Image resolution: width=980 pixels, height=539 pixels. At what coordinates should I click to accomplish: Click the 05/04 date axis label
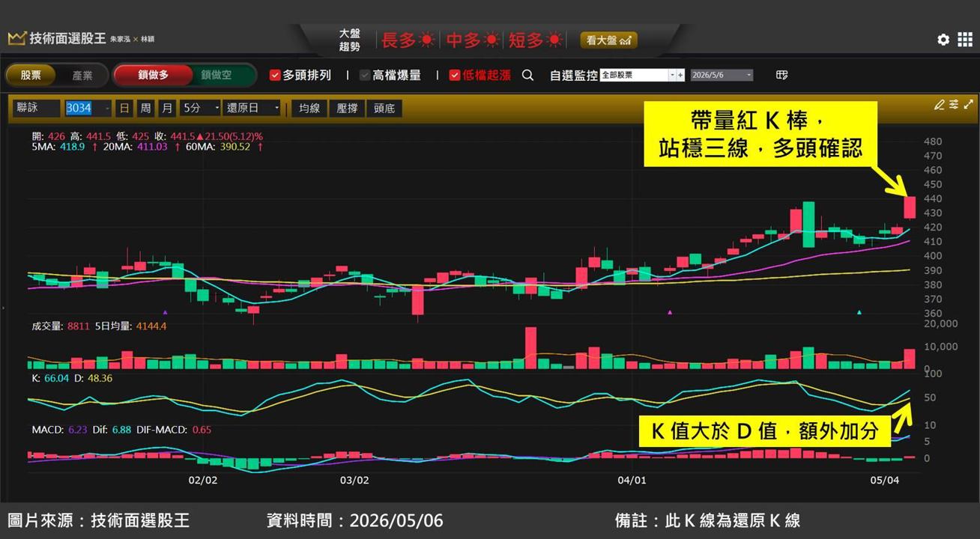click(885, 480)
